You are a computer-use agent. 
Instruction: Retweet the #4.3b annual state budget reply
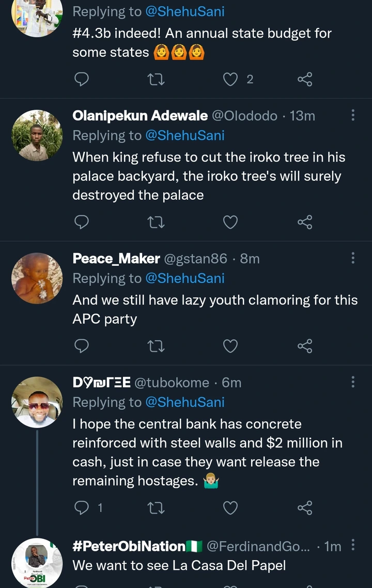[x=156, y=79]
